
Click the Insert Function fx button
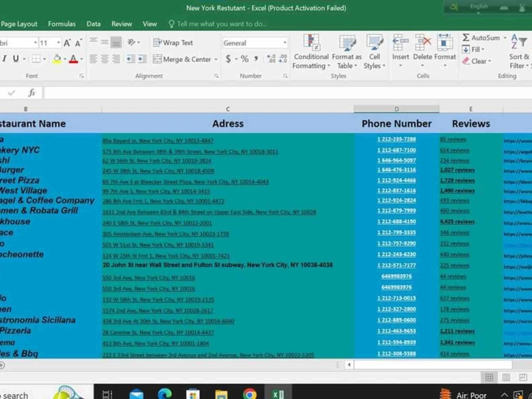pos(32,93)
